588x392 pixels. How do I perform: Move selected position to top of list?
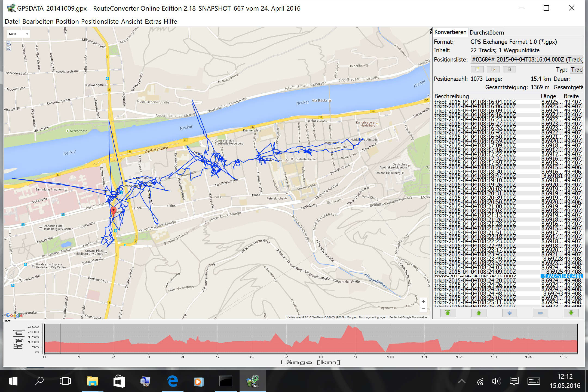pyautogui.click(x=448, y=313)
